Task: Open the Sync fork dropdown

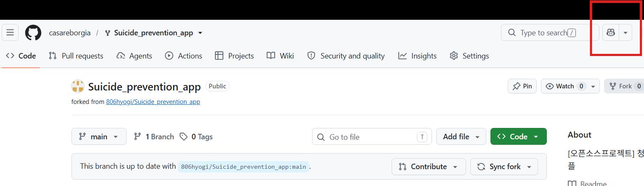Action: tap(504, 167)
